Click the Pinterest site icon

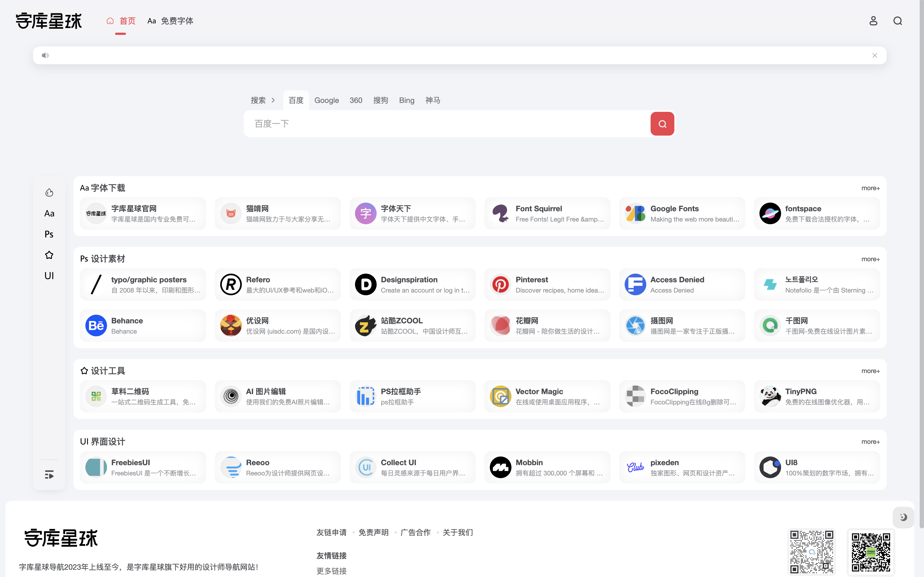click(500, 284)
